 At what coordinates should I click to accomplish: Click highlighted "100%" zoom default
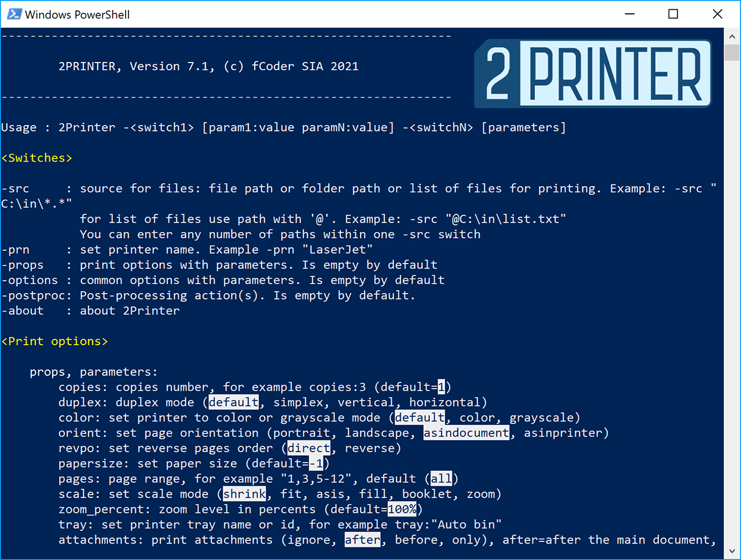402,509
